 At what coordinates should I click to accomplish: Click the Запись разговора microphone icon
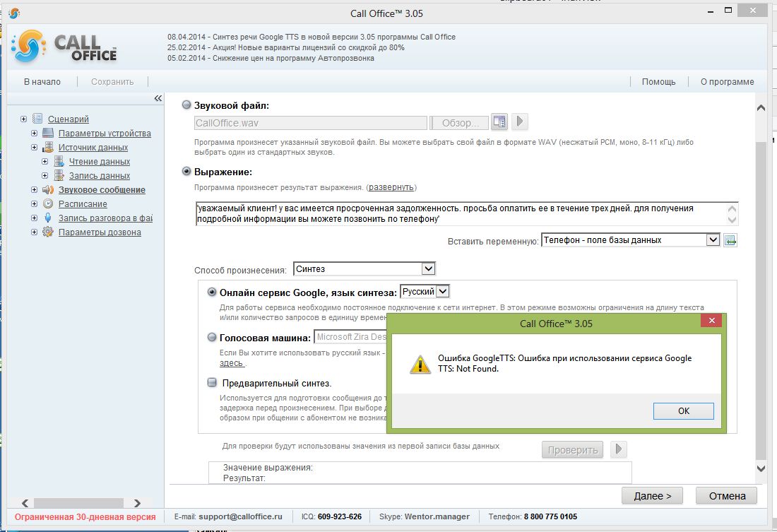tap(48, 218)
